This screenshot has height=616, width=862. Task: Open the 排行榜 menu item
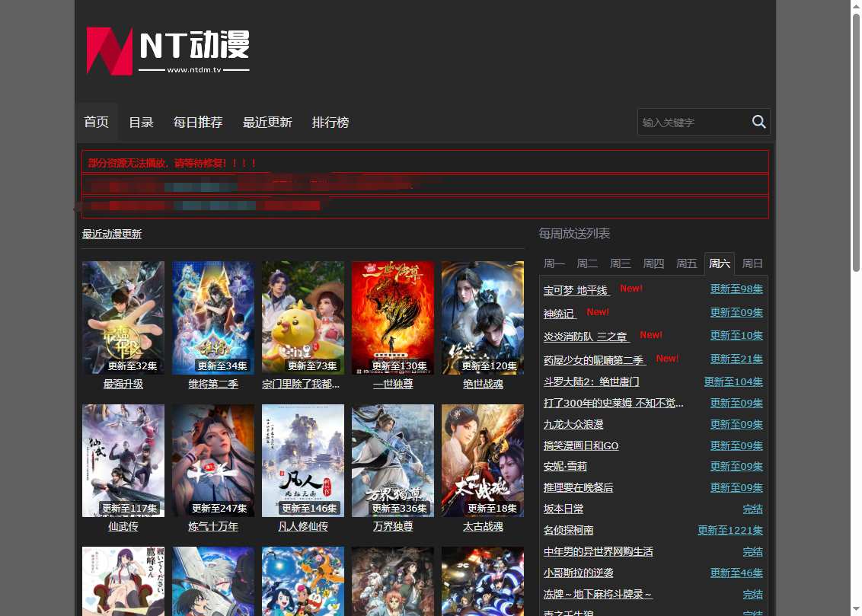click(330, 122)
